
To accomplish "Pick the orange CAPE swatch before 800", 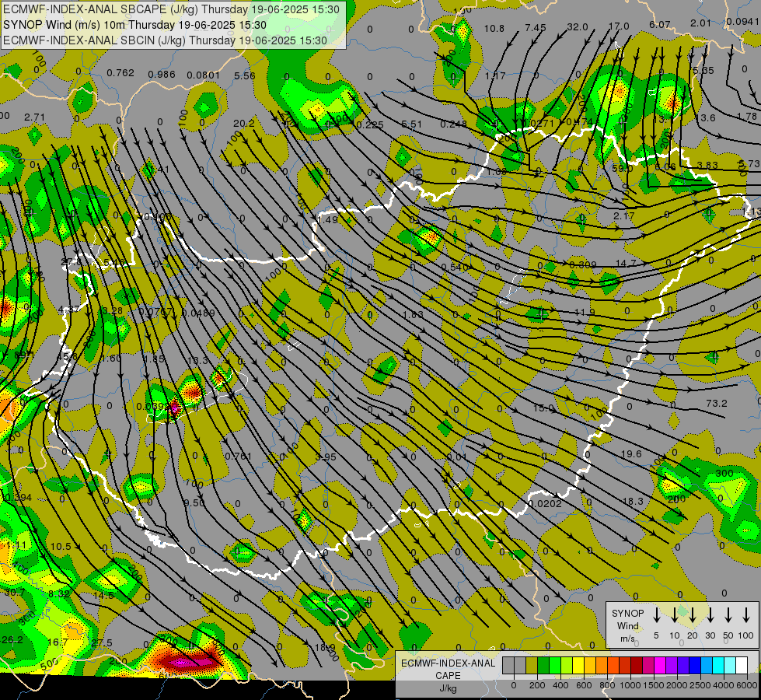I will coord(602,665).
